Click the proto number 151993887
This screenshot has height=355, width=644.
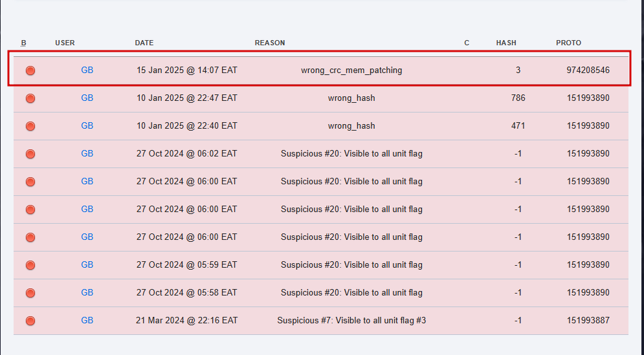588,321
